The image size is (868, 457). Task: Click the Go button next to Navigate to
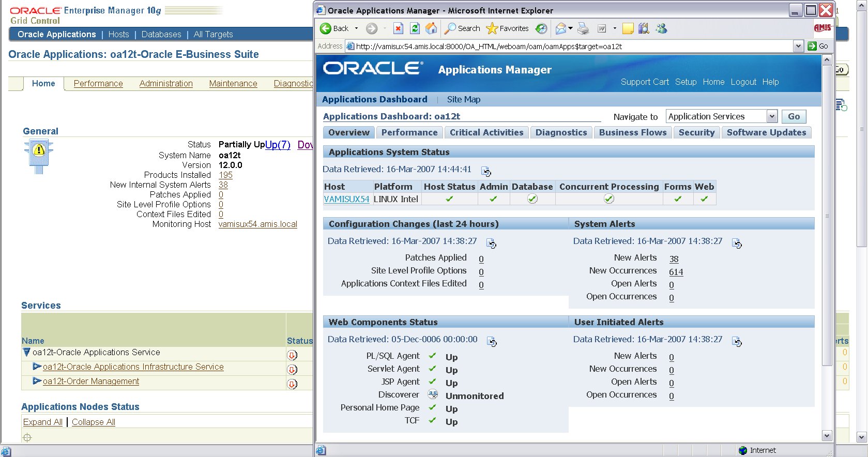[794, 116]
